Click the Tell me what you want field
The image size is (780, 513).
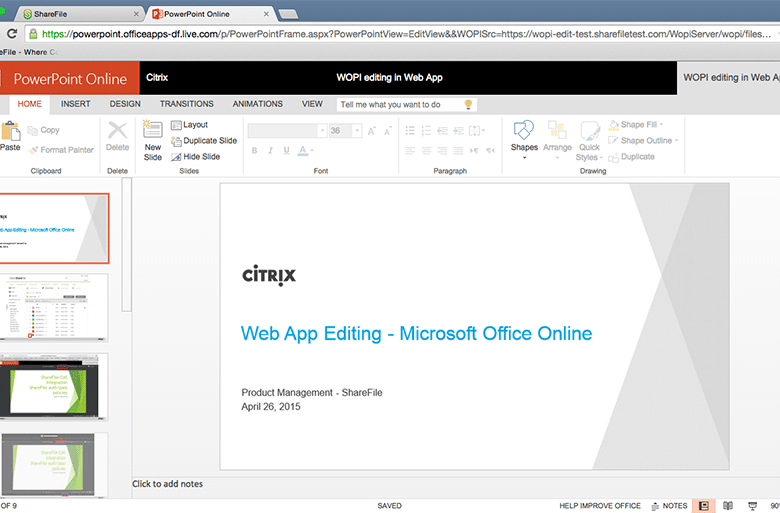(x=406, y=104)
